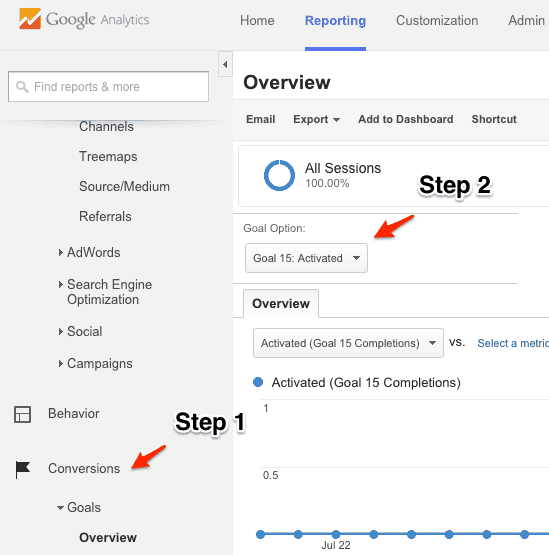This screenshot has height=555, width=549.
Task: Click the first data point on the chart line
Action: 261,534
